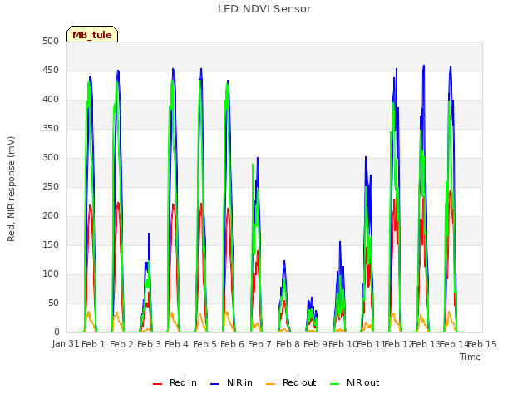Click the Feb 8 x-axis tick label
Image resolution: width=532 pixels, height=399 pixels.
(x=288, y=344)
